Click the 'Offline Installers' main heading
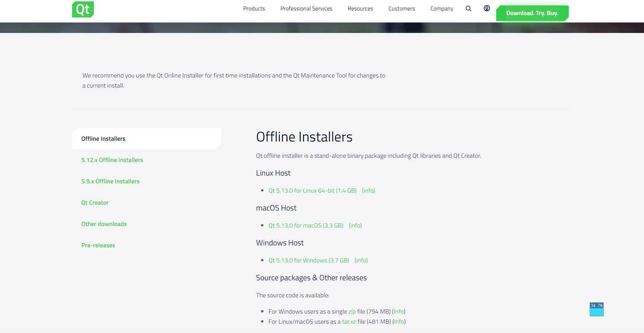Image resolution: width=644 pixels, height=333 pixels. [x=304, y=137]
